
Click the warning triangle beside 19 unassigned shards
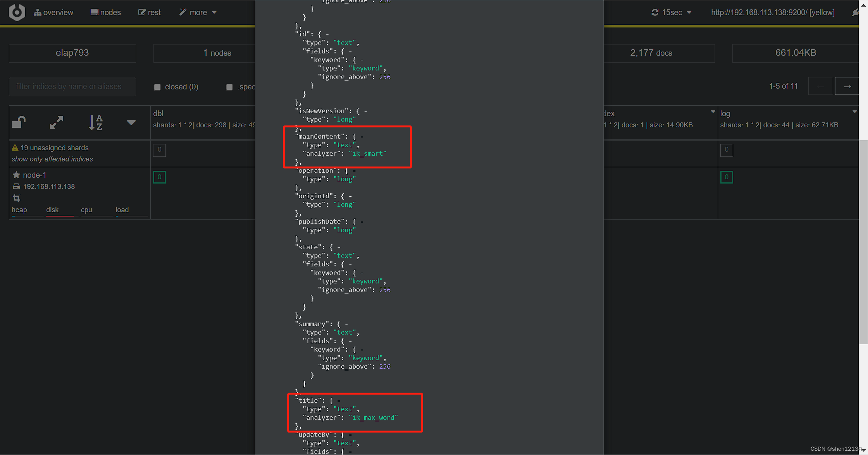point(15,148)
